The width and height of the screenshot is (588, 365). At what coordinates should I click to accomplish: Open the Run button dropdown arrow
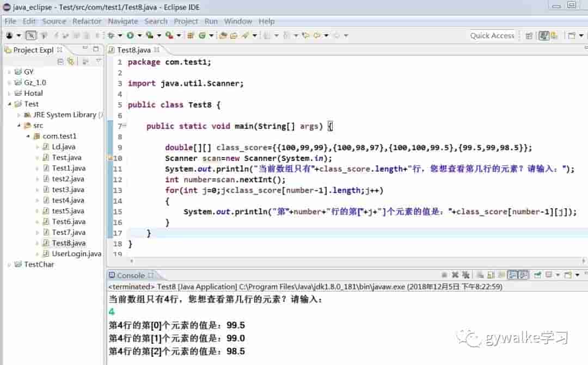(x=139, y=35)
